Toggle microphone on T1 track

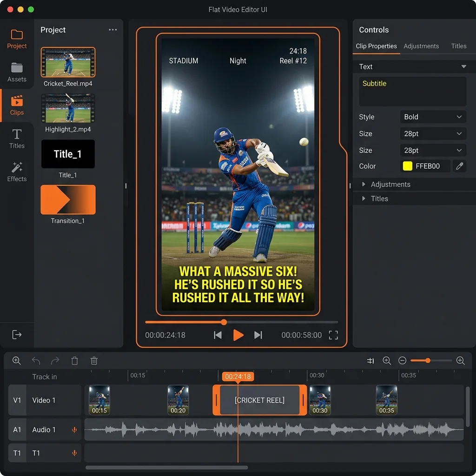click(74, 453)
